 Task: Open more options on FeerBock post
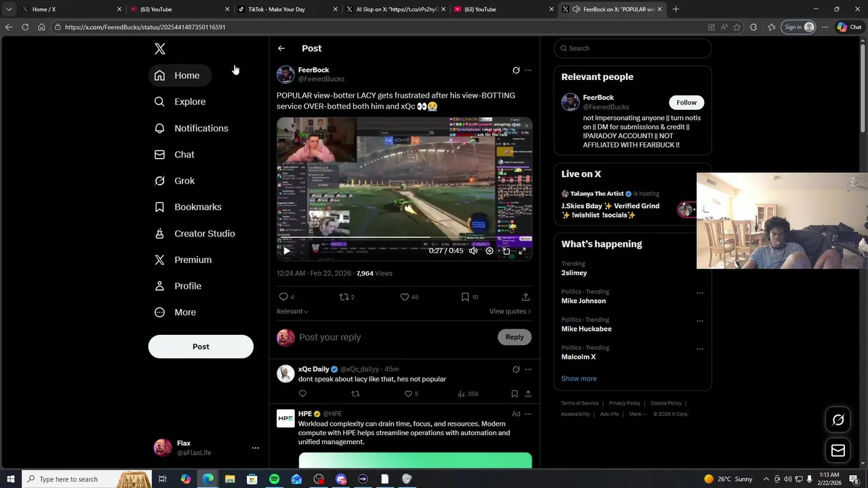tap(528, 70)
